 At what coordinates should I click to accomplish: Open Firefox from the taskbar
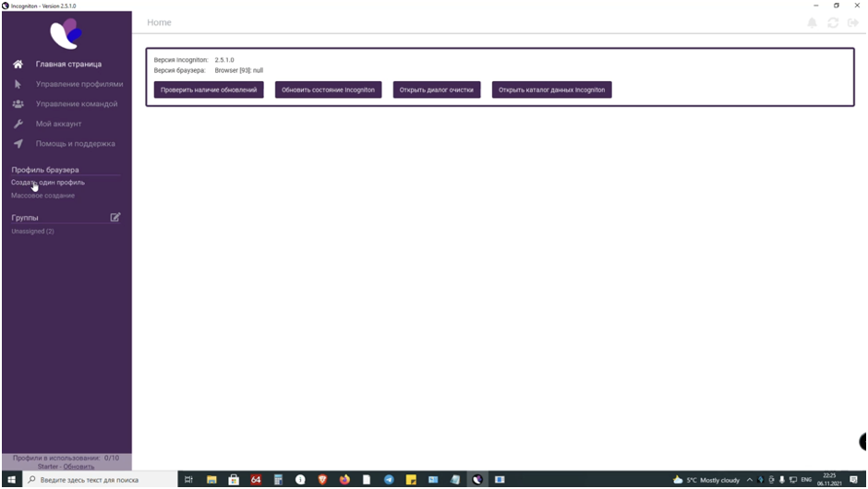pos(344,480)
